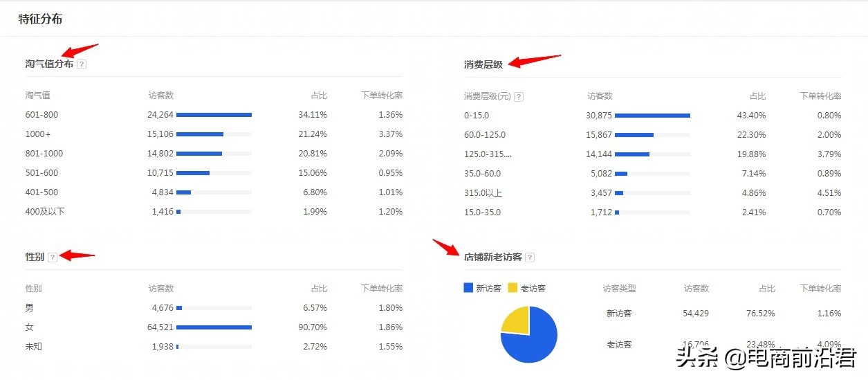Click the 消费层级 heading
The height and width of the screenshot is (380, 868).
(x=483, y=64)
